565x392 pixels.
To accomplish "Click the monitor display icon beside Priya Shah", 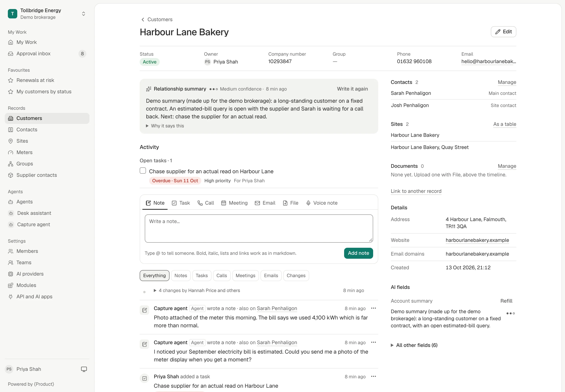I will tap(84, 369).
